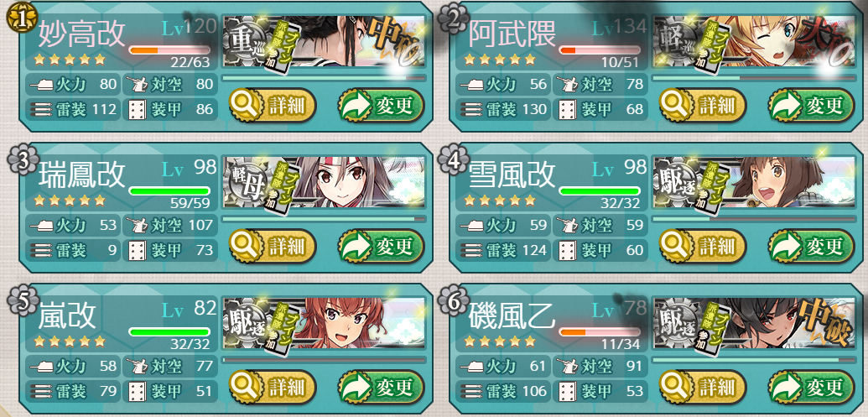868x417 pixels.
Task: Click 瑞鳳改 light carrier portrait banner
Action: pos(324,182)
